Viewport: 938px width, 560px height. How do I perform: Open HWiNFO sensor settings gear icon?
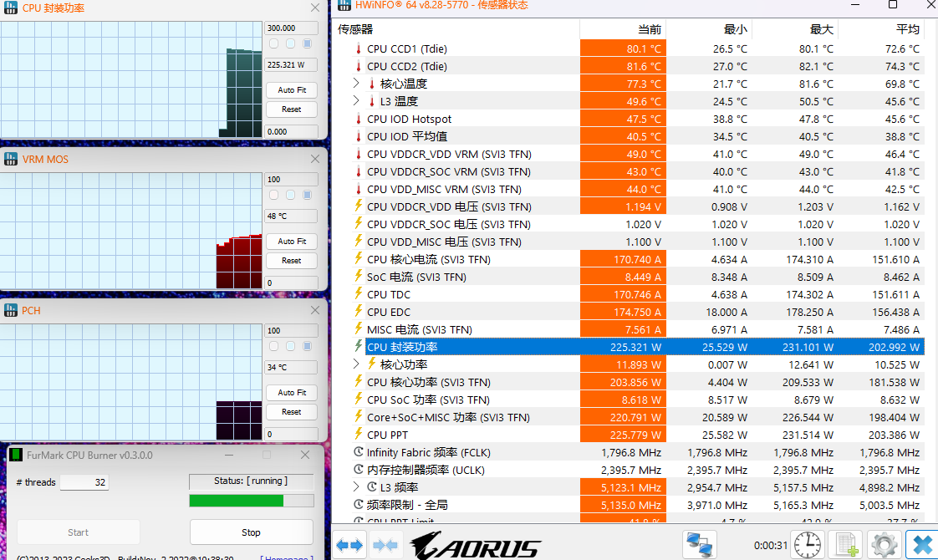(884, 545)
